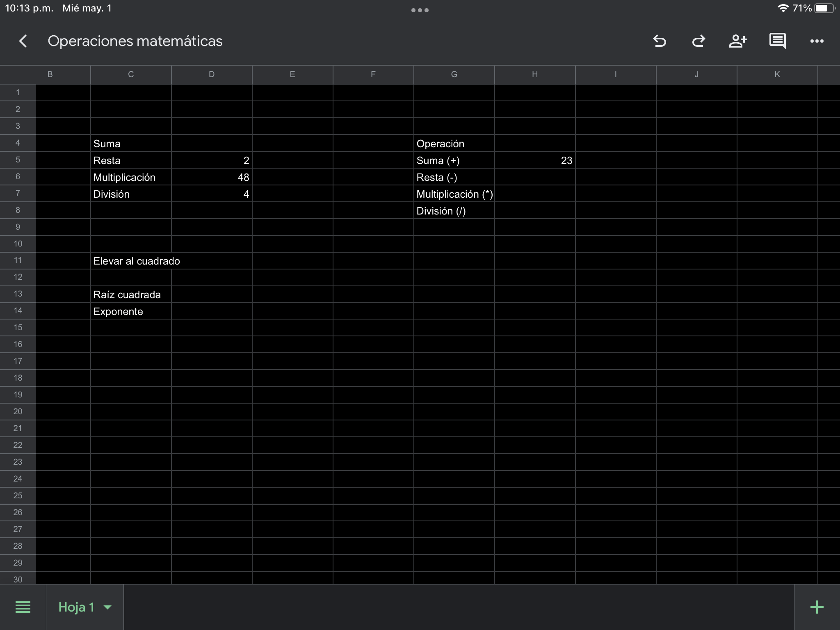Image resolution: width=840 pixels, height=630 pixels.
Task: Tap the multitasking three dots at top
Action: 420,10
